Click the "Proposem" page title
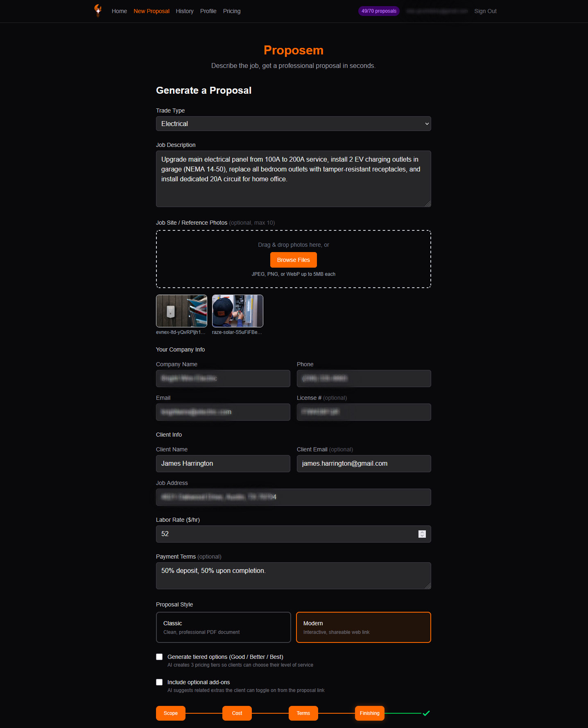This screenshot has width=588, height=728. pyautogui.click(x=294, y=50)
